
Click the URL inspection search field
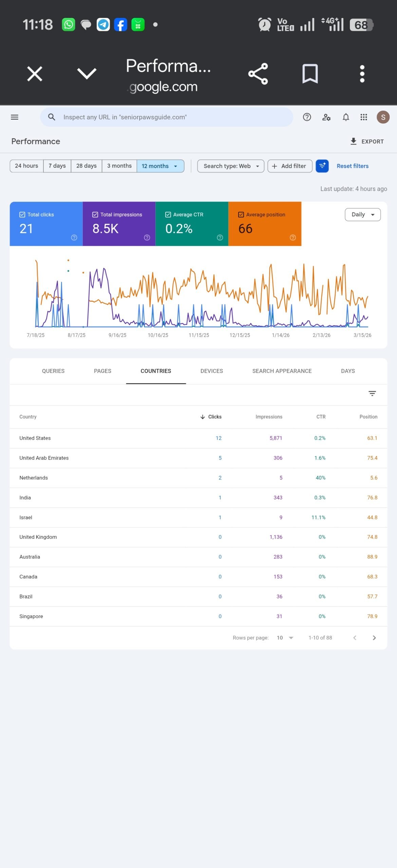(x=170, y=117)
